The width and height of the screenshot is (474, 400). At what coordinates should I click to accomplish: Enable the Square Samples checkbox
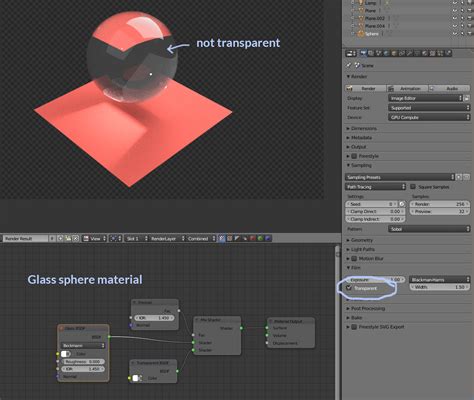pyautogui.click(x=413, y=187)
